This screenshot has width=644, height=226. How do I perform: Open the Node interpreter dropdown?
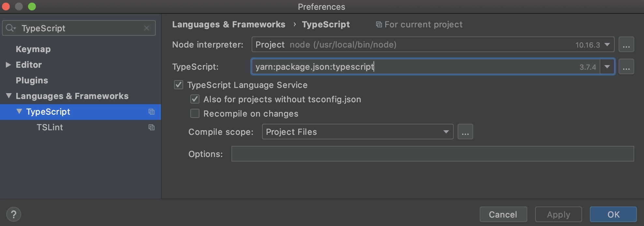point(607,45)
